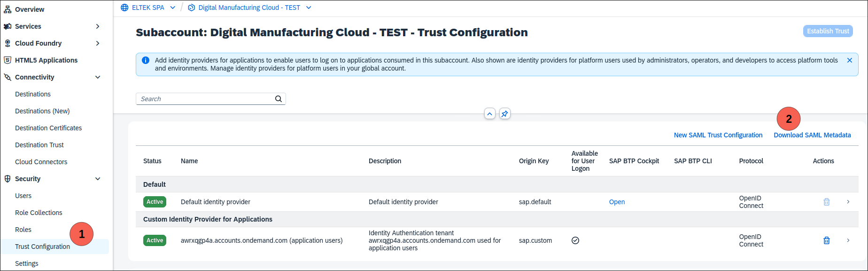The height and width of the screenshot is (271, 868).
Task: Pin the header with pin icon
Action: point(504,114)
